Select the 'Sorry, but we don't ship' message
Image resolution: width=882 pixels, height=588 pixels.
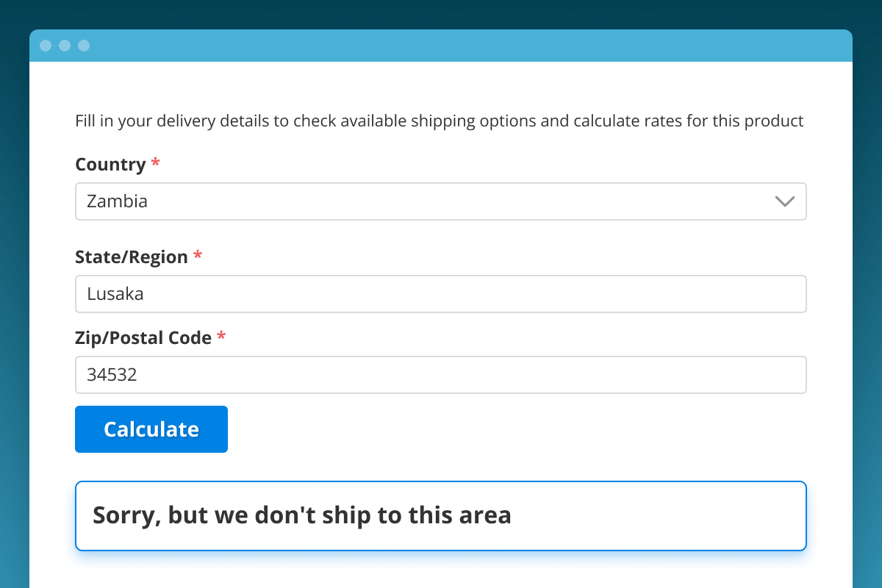[x=301, y=514]
